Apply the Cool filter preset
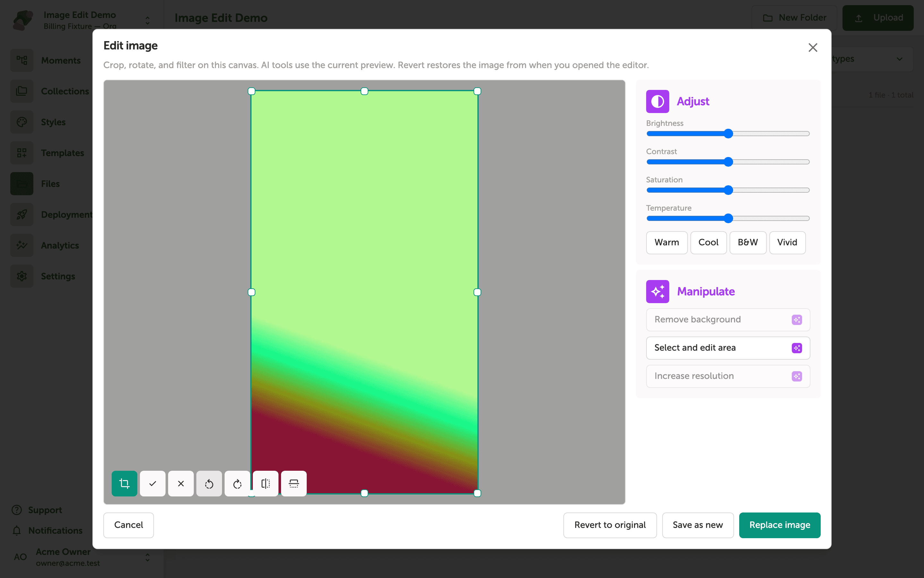Viewport: 924px width, 578px height. pos(708,242)
